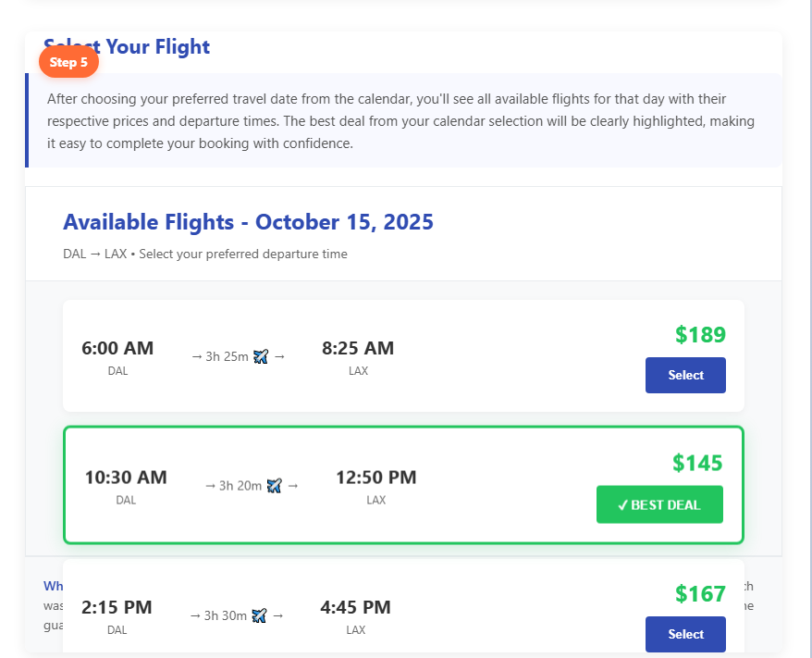Click the 3h 20m flight duration label
Viewport: 812px width, 658px height.
pos(240,485)
